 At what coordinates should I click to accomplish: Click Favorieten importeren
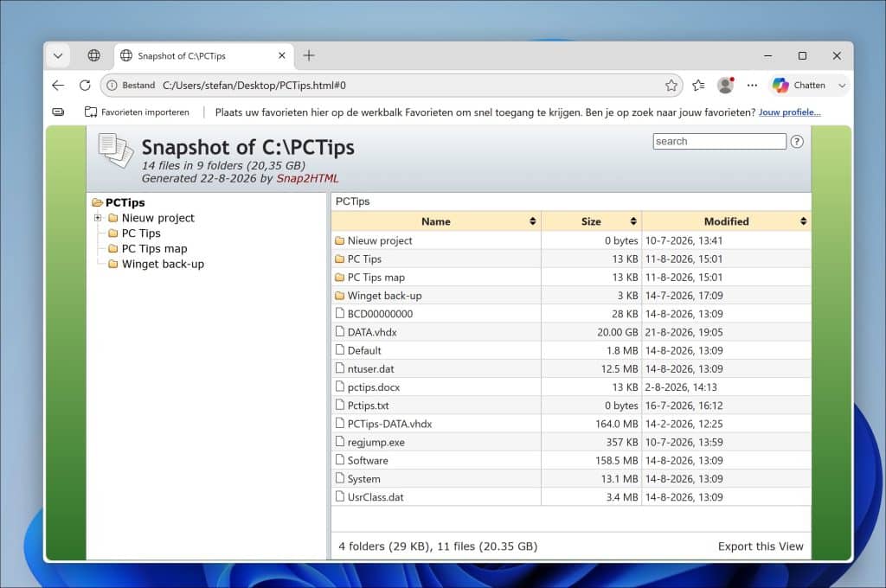(137, 112)
